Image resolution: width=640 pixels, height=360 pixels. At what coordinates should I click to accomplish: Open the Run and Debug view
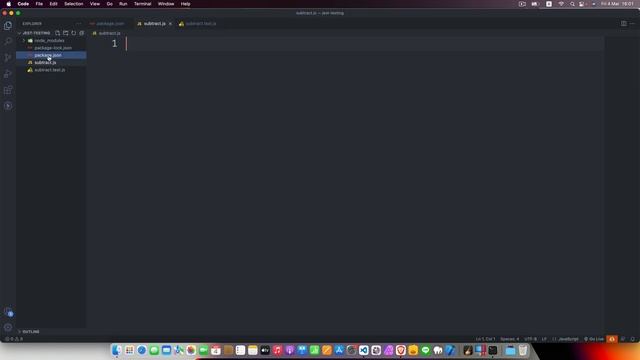click(8, 74)
